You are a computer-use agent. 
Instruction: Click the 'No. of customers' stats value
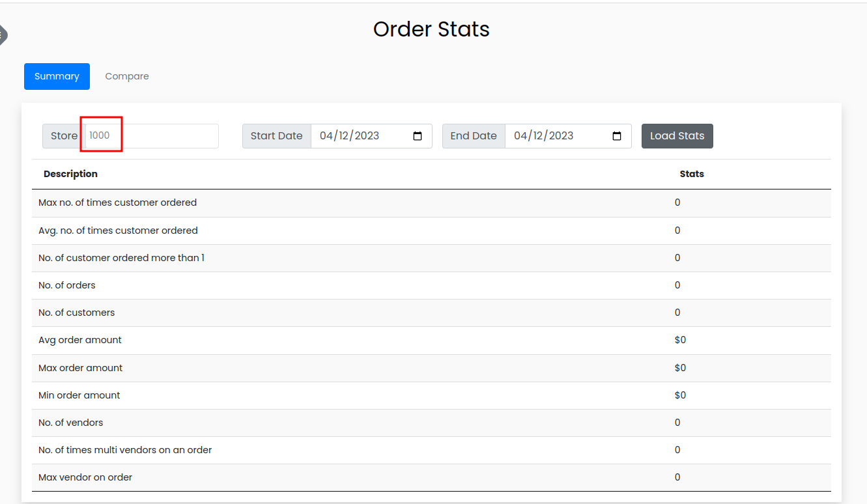point(677,313)
